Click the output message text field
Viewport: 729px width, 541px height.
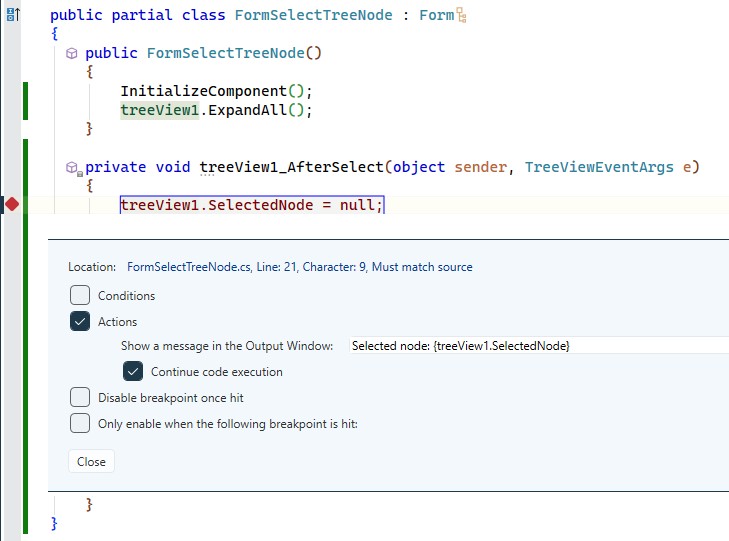539,346
